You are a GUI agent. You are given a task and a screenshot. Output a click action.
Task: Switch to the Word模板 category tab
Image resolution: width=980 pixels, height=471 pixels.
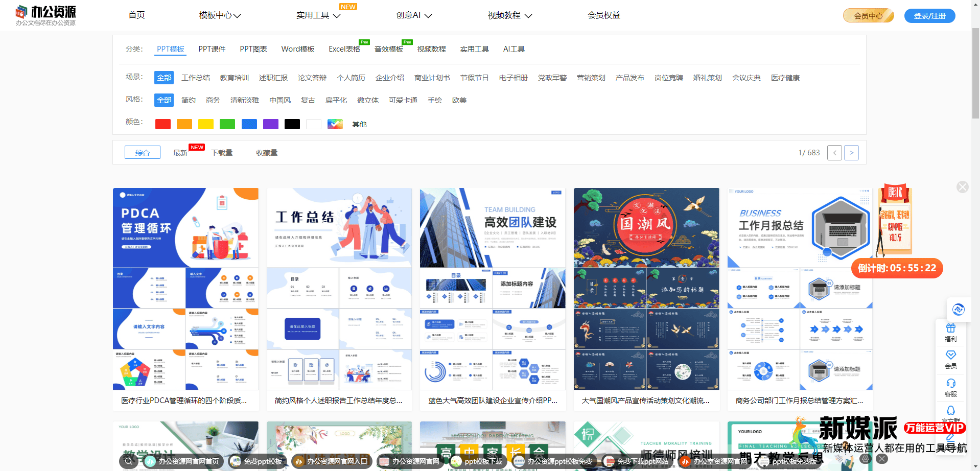[297, 49]
